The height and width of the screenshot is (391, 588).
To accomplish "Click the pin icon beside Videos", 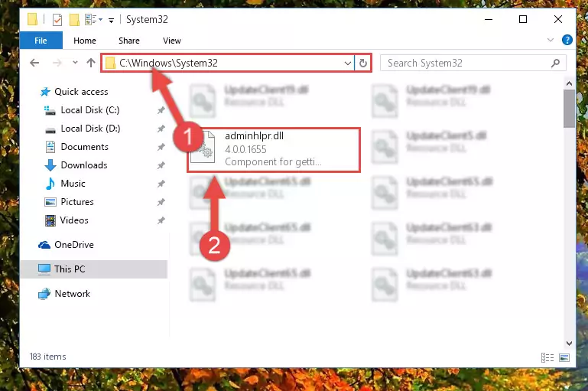I will click(x=161, y=220).
